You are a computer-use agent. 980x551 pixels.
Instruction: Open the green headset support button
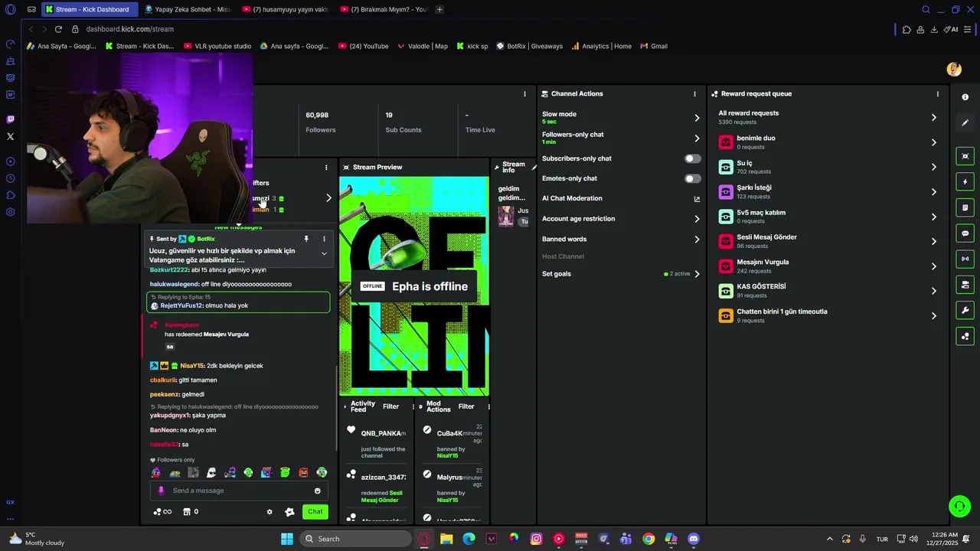[959, 507]
